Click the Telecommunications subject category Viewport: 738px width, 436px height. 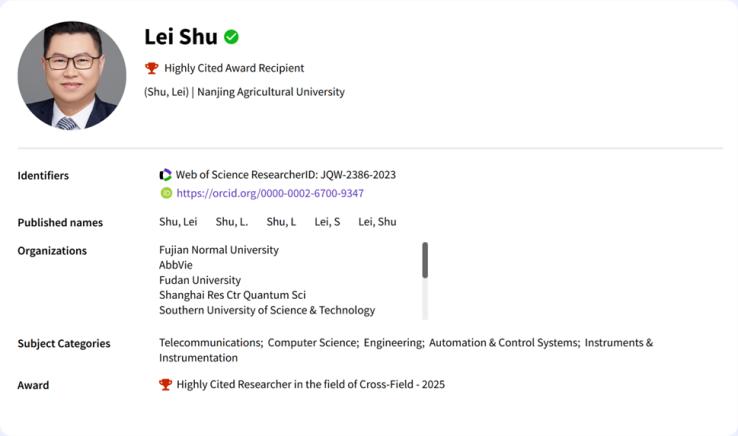[x=210, y=343]
